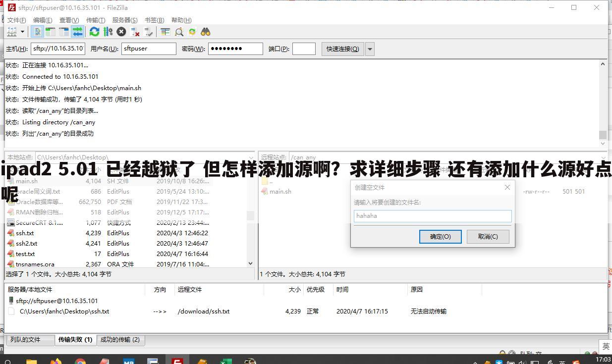Toggle the local directory tree view
Screen dimensions: 612x364
tap(52, 31)
